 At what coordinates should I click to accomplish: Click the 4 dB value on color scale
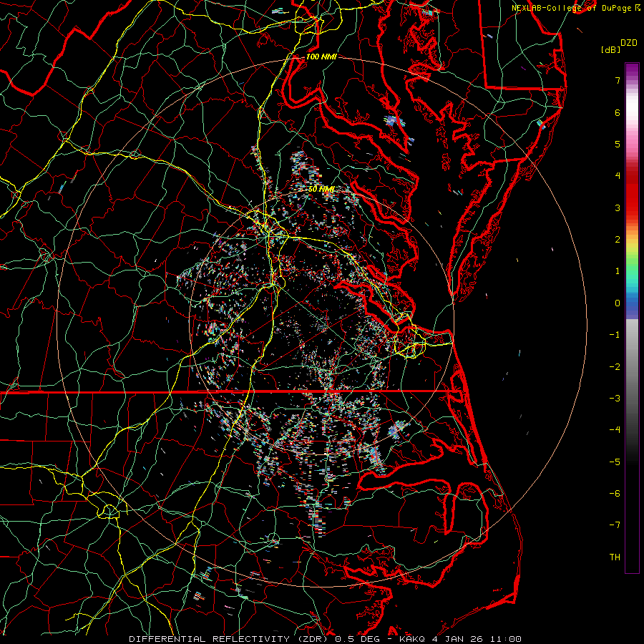click(x=618, y=176)
